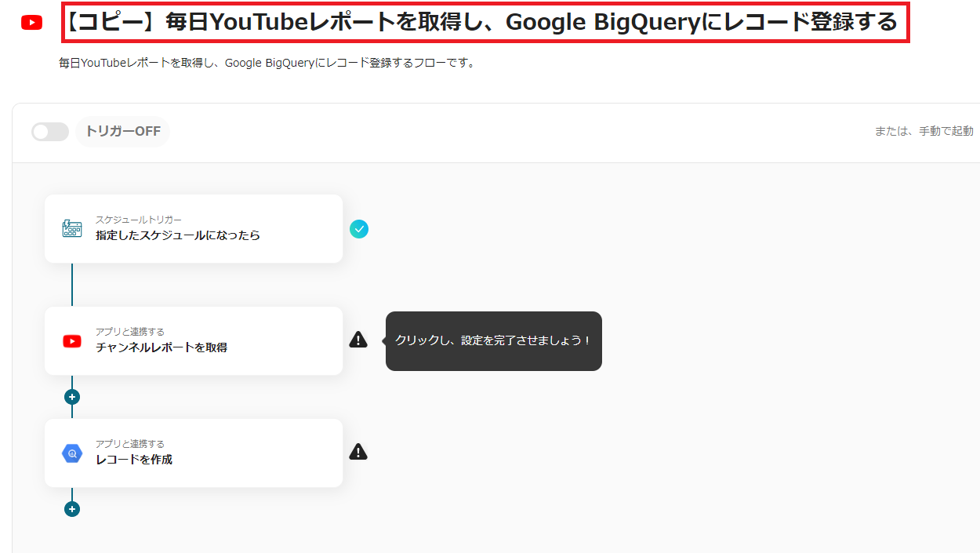The image size is (980, 553).
Task: Click the warning triangle beside チャンネルレポートを取得
Action: tap(358, 340)
